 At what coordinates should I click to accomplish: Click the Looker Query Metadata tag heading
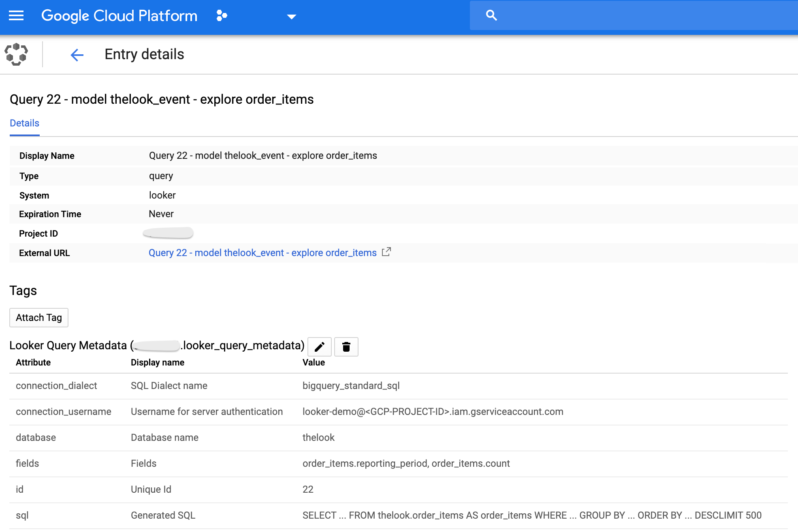pos(157,345)
